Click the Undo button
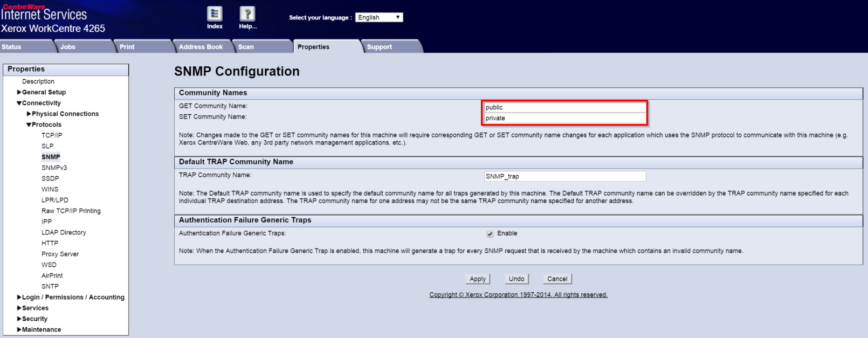Screen dimensions: 868x338 click(x=516, y=279)
